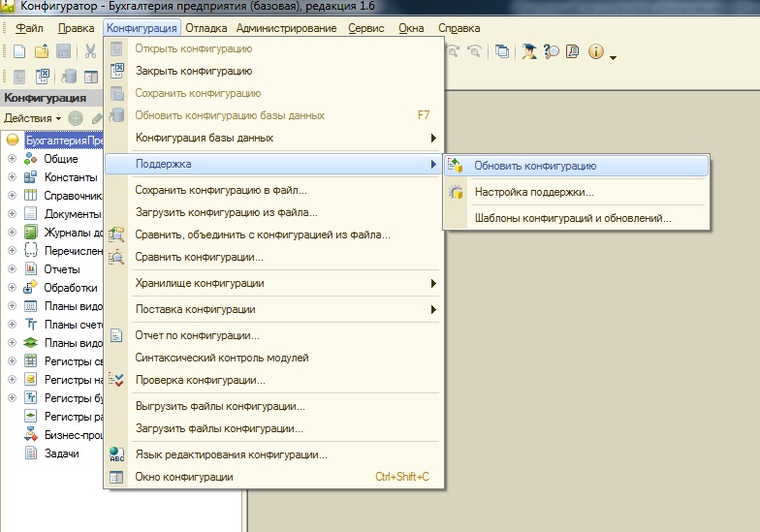The image size is (760, 532).
Task: Open Поставка конфигурации submenu
Action: click(273, 309)
